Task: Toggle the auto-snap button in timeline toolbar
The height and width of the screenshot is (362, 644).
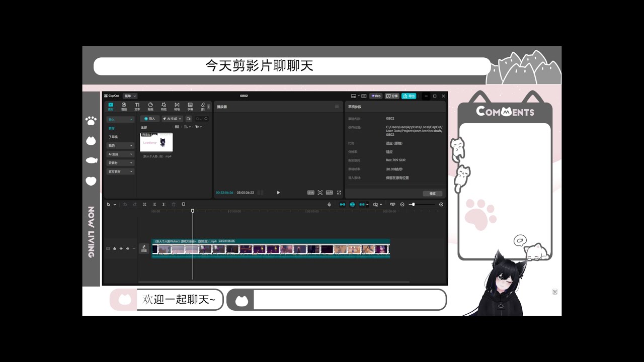Action: [x=352, y=205]
